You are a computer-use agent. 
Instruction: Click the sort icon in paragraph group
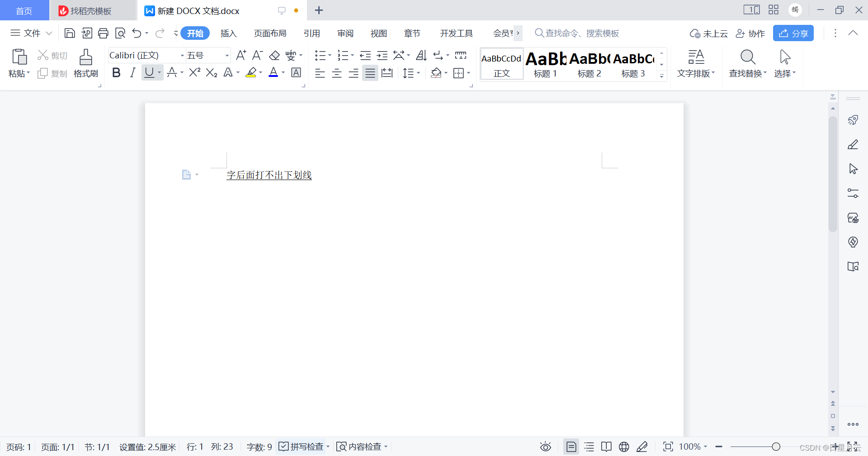click(x=421, y=55)
